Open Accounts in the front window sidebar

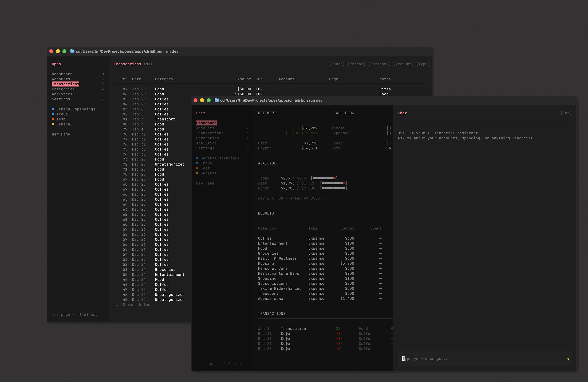(x=205, y=128)
